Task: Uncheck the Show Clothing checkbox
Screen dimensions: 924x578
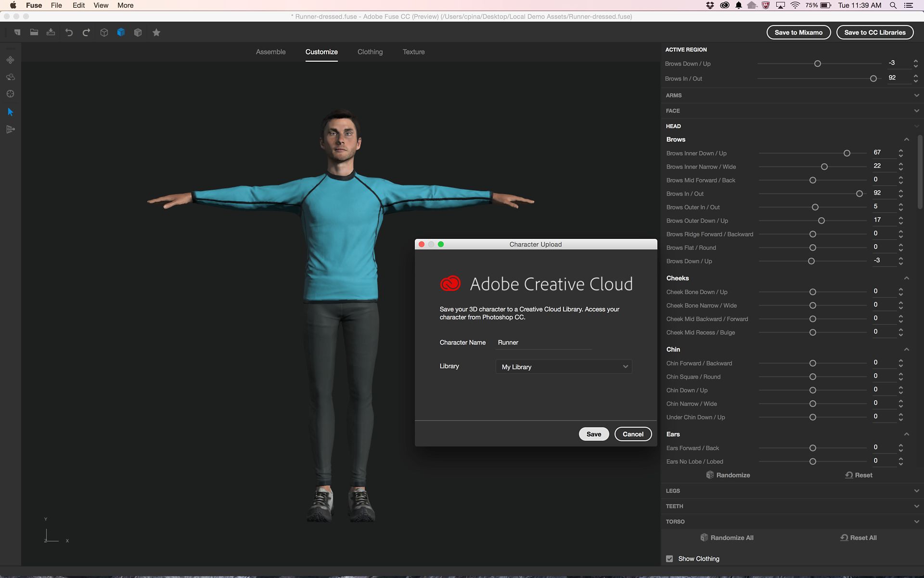Action: tap(669, 559)
